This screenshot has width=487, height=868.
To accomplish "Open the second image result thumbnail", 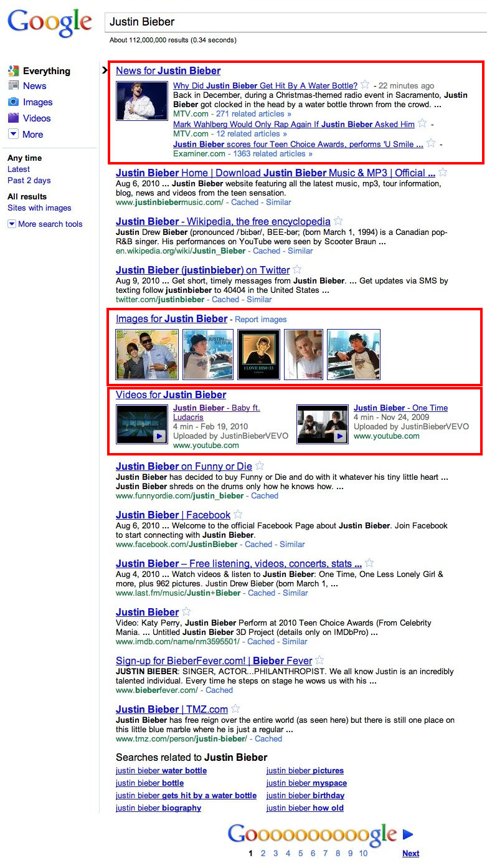I will [208, 355].
